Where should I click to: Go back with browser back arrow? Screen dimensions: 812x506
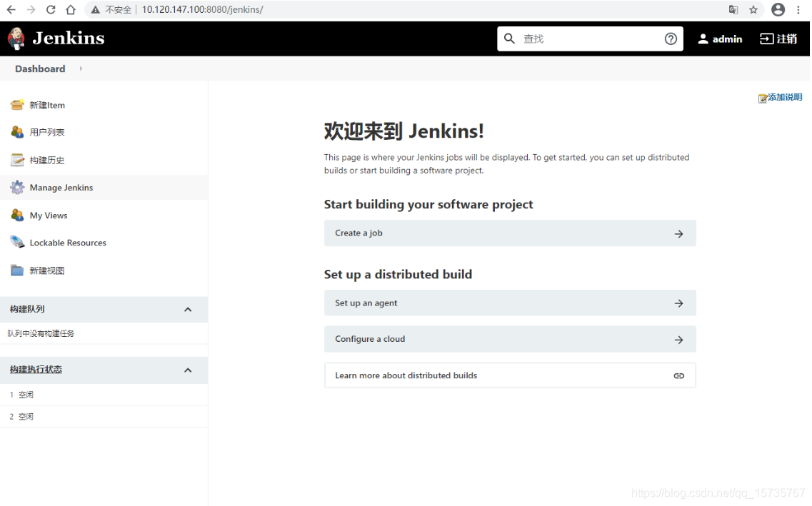tap(11, 9)
